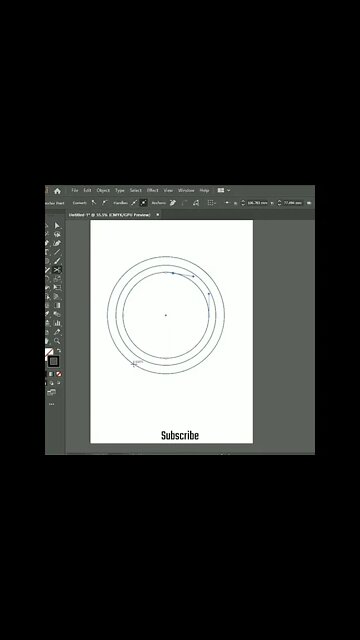Click the Y position value field
The image size is (360, 640).
click(x=293, y=202)
